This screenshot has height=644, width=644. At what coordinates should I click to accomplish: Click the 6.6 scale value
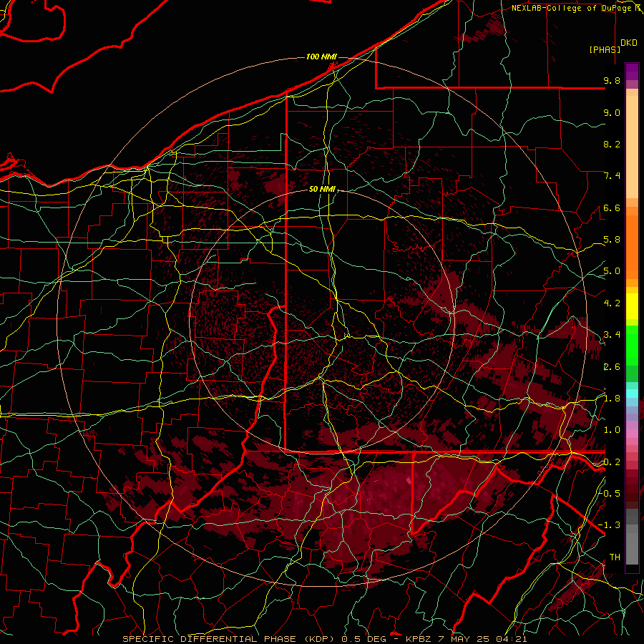612,208
